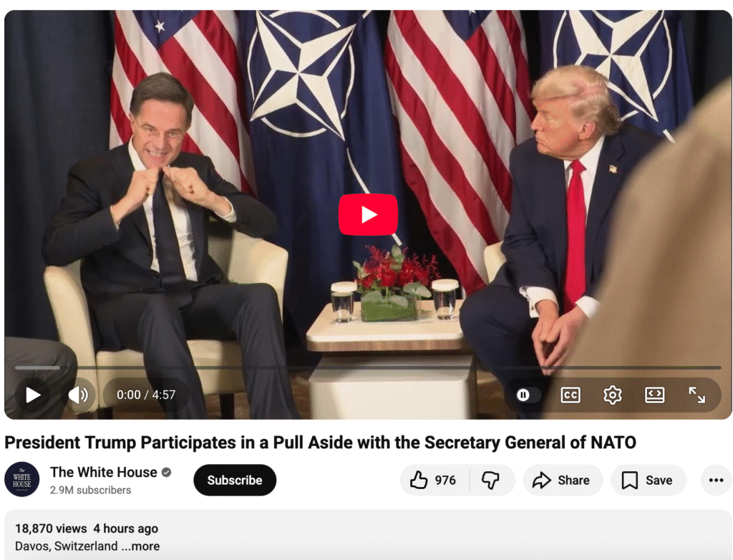Viewport: 733px width, 560px height.
Task: Click the verified checkmark beside The White House
Action: tap(166, 473)
